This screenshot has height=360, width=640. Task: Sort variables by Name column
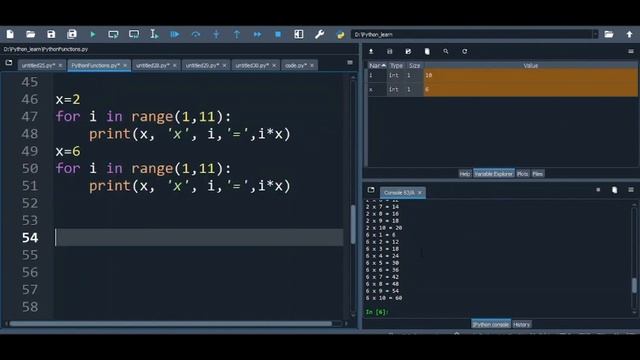click(377, 66)
